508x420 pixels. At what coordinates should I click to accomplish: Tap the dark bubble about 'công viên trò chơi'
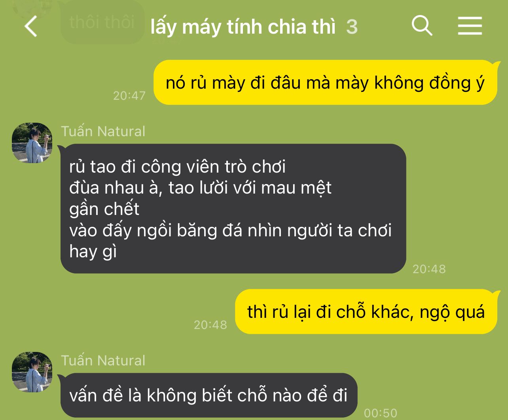(233, 209)
